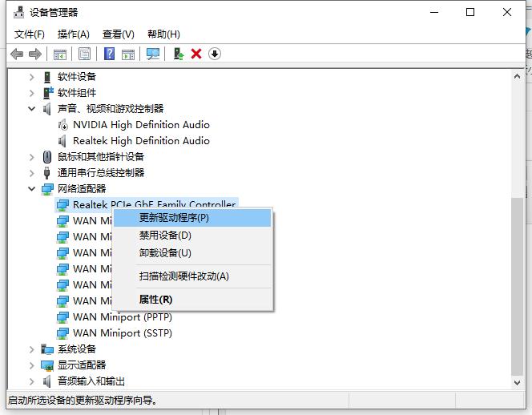The image size is (532, 415).
Task: Select Realtek PCIe GbE Family Controller row
Action: coord(147,204)
